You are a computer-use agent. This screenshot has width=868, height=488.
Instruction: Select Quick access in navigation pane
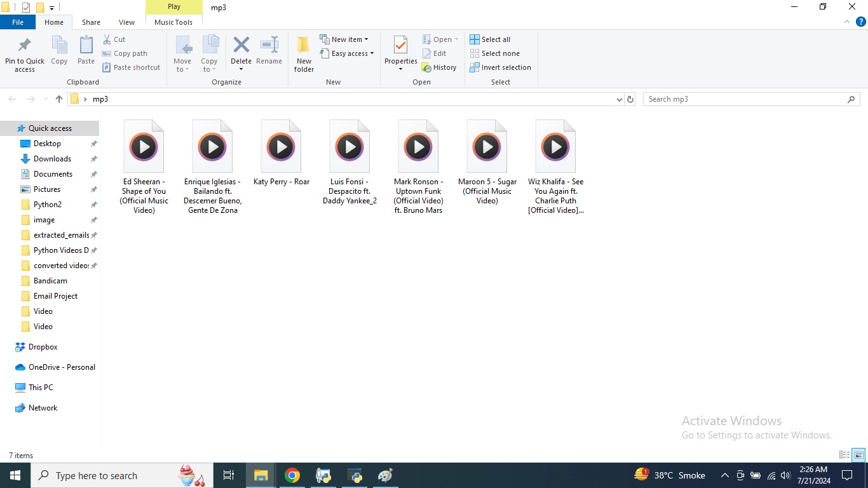pos(50,128)
